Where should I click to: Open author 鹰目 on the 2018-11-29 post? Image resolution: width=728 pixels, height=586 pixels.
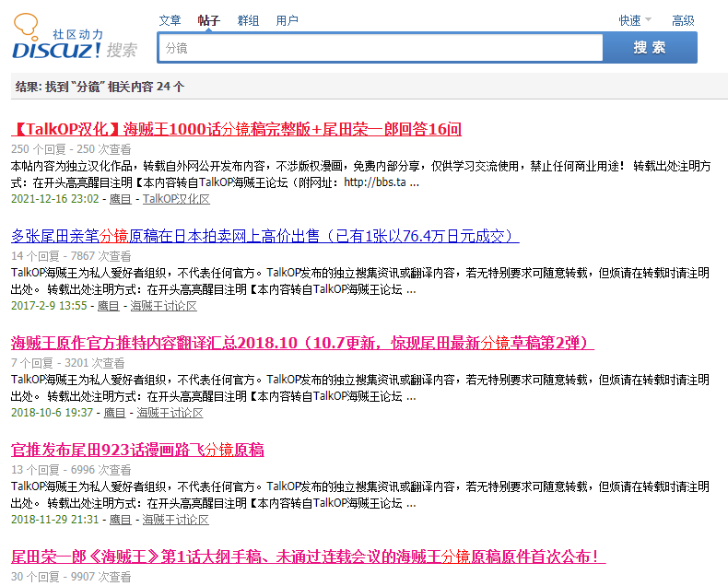click(x=120, y=519)
